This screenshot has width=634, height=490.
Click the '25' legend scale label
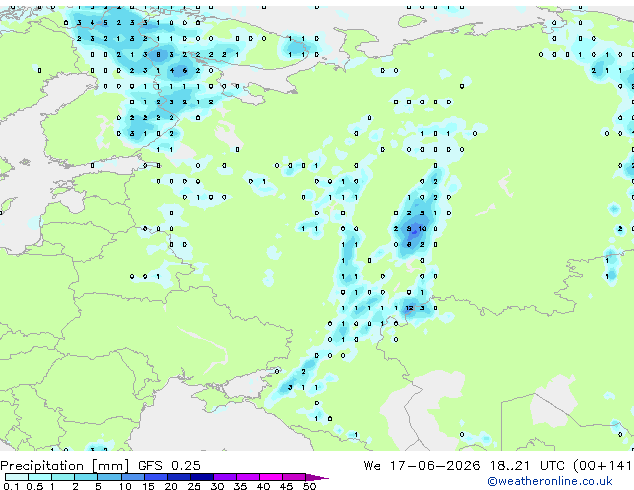click(x=194, y=486)
